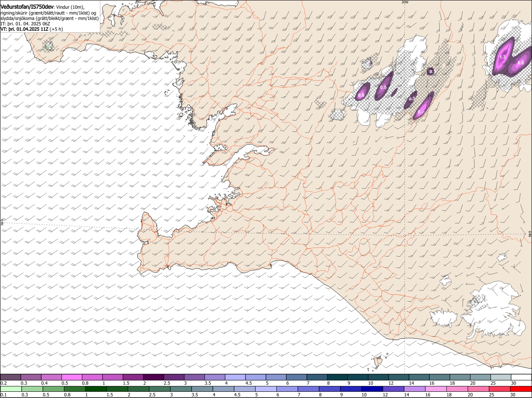The image size is (532, 398).
Task: Select snow legend swatch between 0.5 and 0.8
Action: (x=71, y=377)
